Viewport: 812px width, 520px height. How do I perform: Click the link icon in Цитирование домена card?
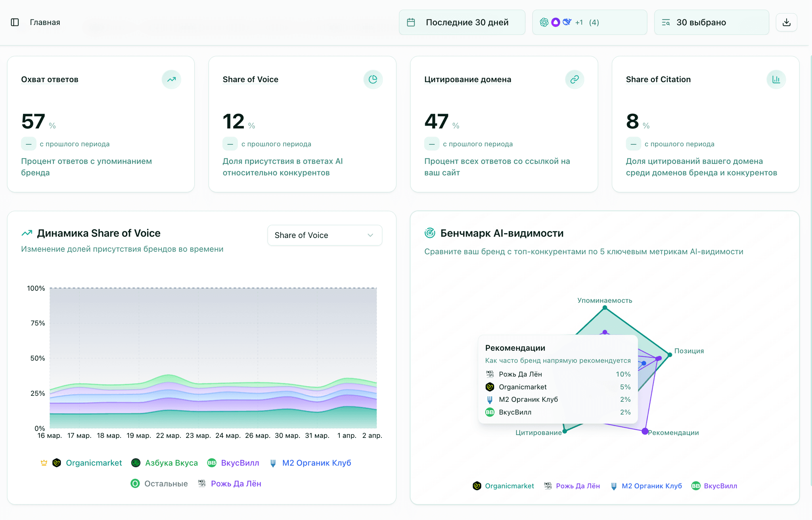574,79
